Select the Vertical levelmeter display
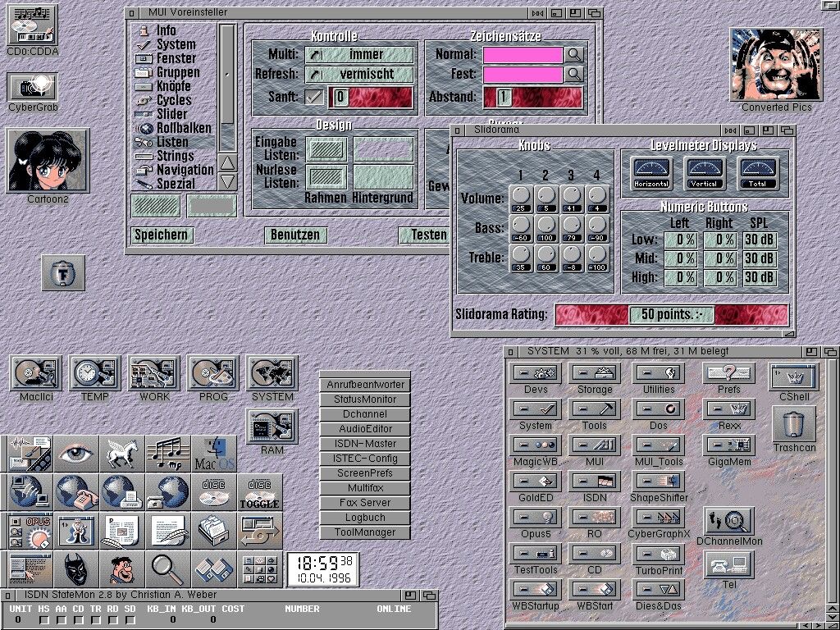This screenshot has width=840, height=630. pyautogui.click(x=705, y=172)
